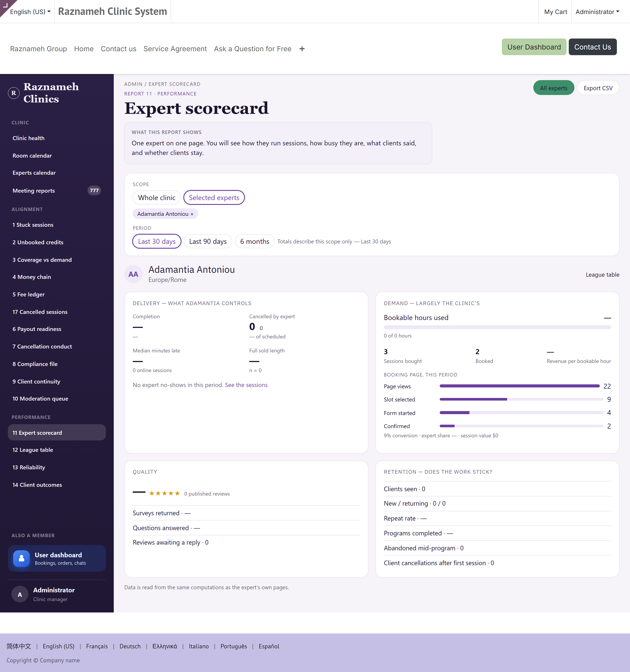Screen dimensions: 630x672
Task: Choose Last 90 days period
Action: coord(208,241)
